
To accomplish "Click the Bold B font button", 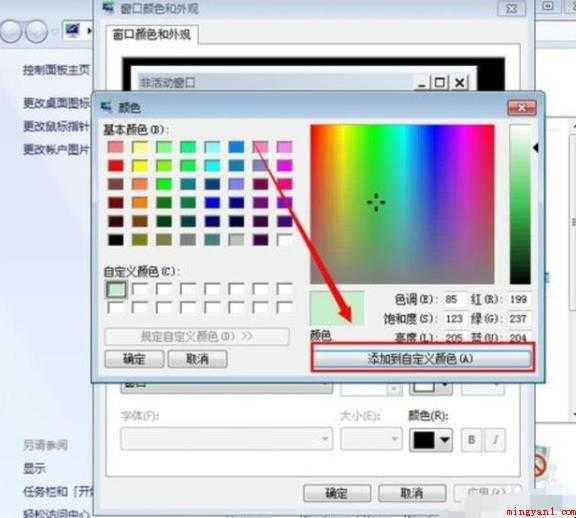I will click(471, 440).
